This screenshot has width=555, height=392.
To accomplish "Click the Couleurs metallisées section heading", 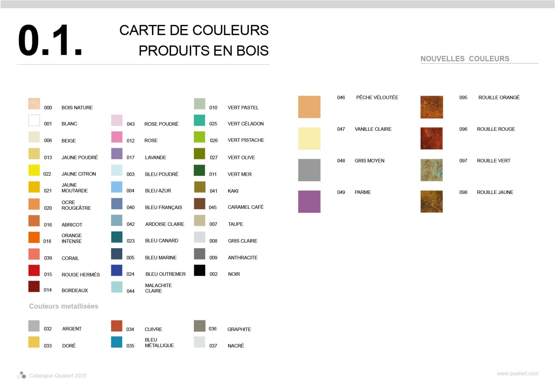I will (x=64, y=306).
